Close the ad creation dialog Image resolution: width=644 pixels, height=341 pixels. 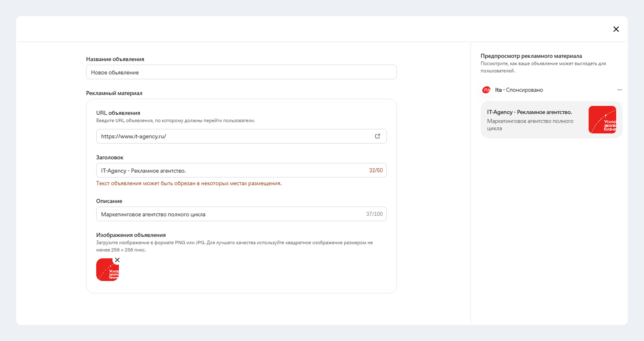pos(616,29)
